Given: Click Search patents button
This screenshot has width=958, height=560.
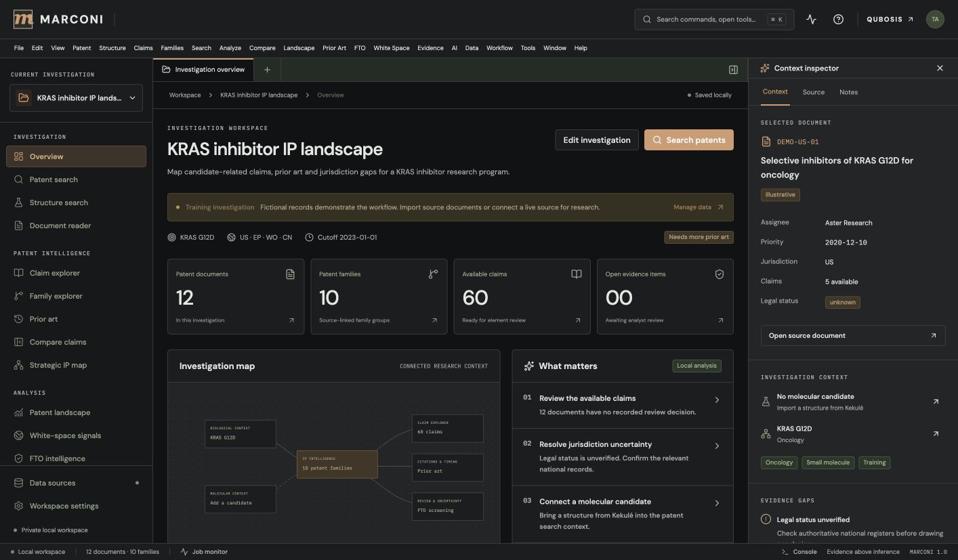Looking at the screenshot, I should click(x=689, y=140).
